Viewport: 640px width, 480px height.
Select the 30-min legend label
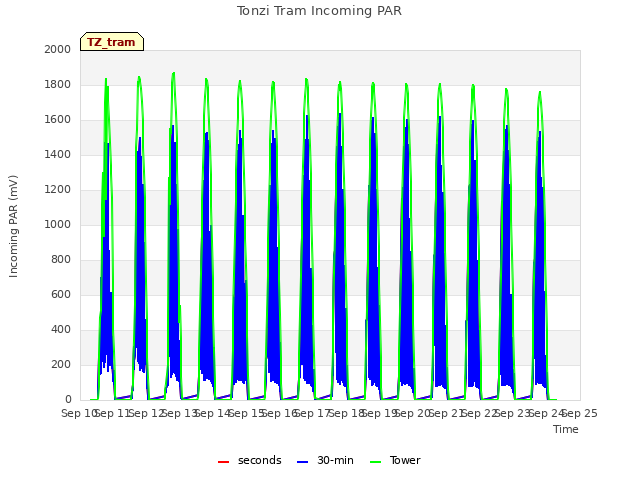[336, 460]
